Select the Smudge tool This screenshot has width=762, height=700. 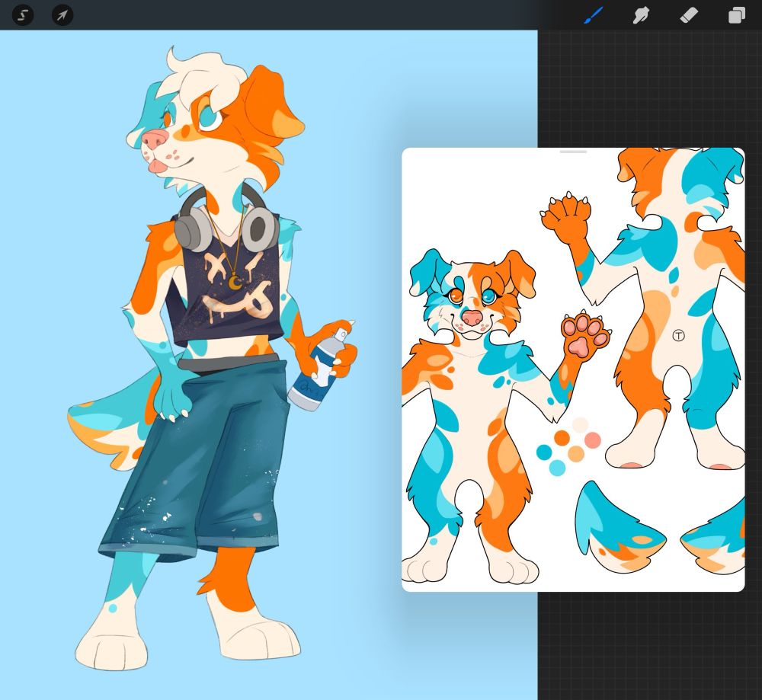point(641,15)
